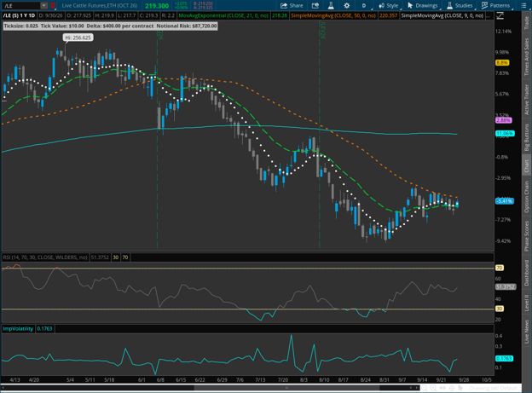Expand the /LE symbol dropdown arrow

[44, 5]
